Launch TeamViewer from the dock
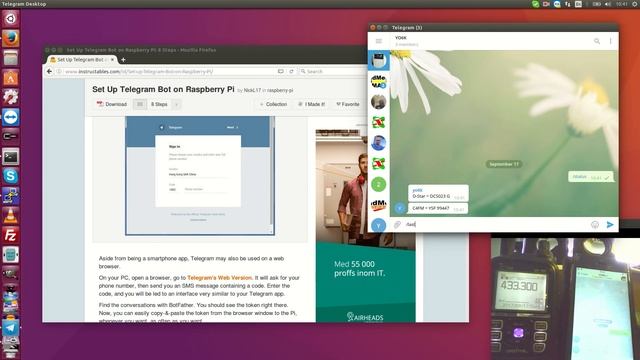The width and height of the screenshot is (640, 360). pos(11,117)
